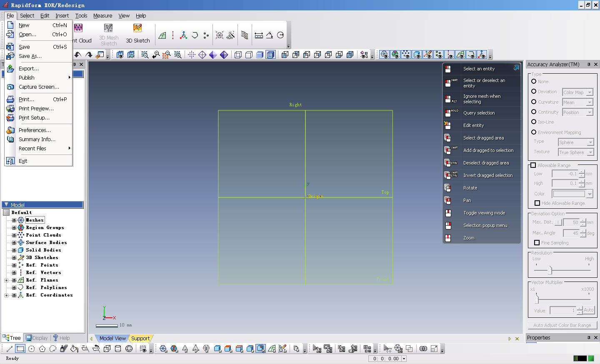The width and height of the screenshot is (600, 364).
Task: Enable the Allowable Range checkbox
Action: point(533,165)
